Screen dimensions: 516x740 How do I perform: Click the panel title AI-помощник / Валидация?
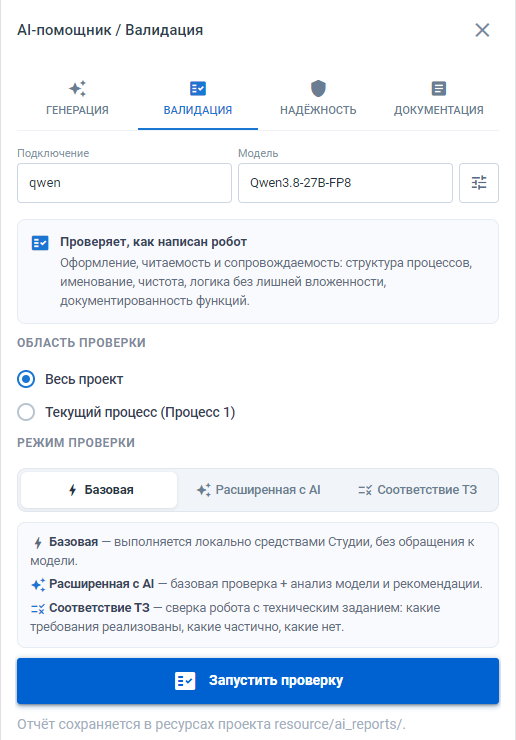click(110, 30)
